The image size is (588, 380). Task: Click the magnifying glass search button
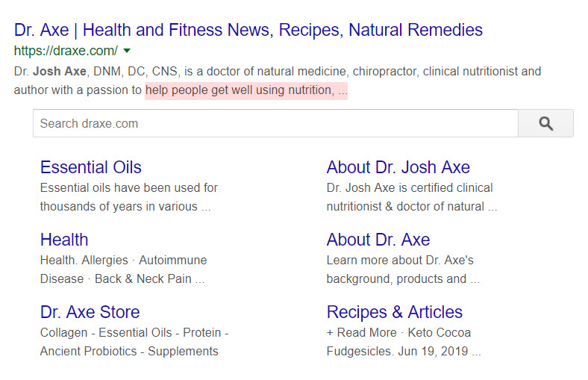point(545,124)
